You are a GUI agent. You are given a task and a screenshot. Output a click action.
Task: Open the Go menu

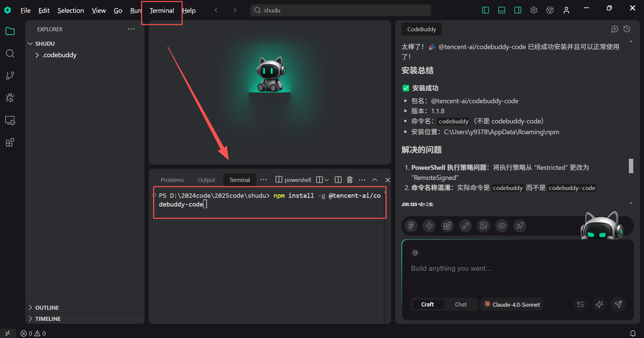[x=118, y=10]
